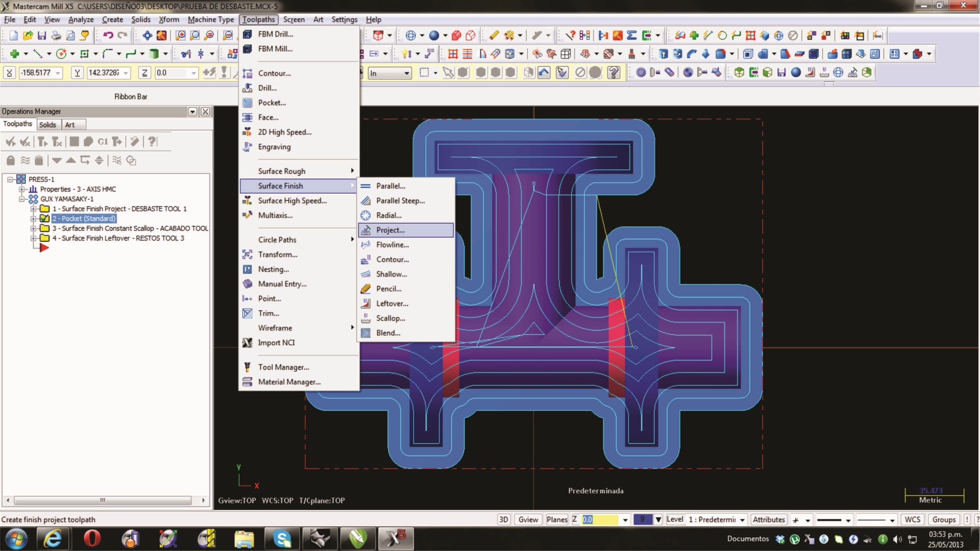The height and width of the screenshot is (551, 980).
Task: Open a file with the Open folder icon
Action: [28, 36]
